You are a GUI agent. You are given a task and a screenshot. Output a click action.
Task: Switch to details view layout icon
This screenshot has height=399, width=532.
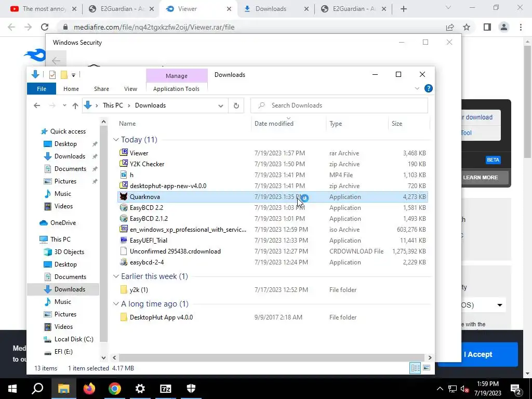click(x=415, y=368)
